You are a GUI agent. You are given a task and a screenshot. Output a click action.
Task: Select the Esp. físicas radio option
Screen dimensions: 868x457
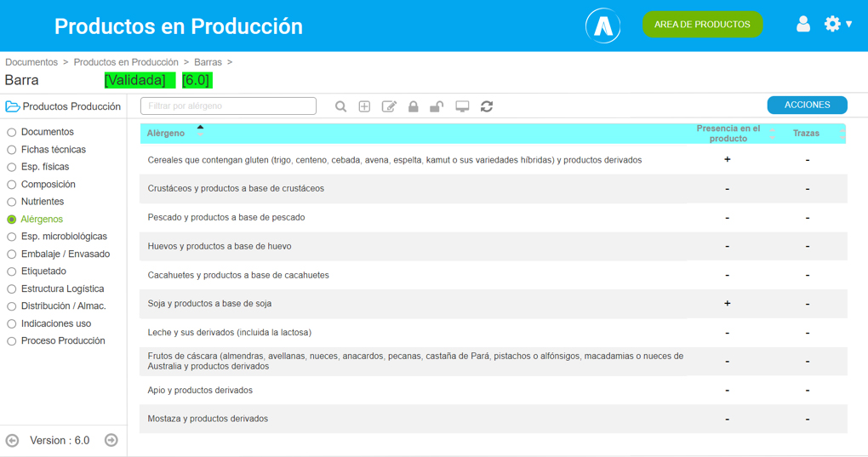(12, 167)
